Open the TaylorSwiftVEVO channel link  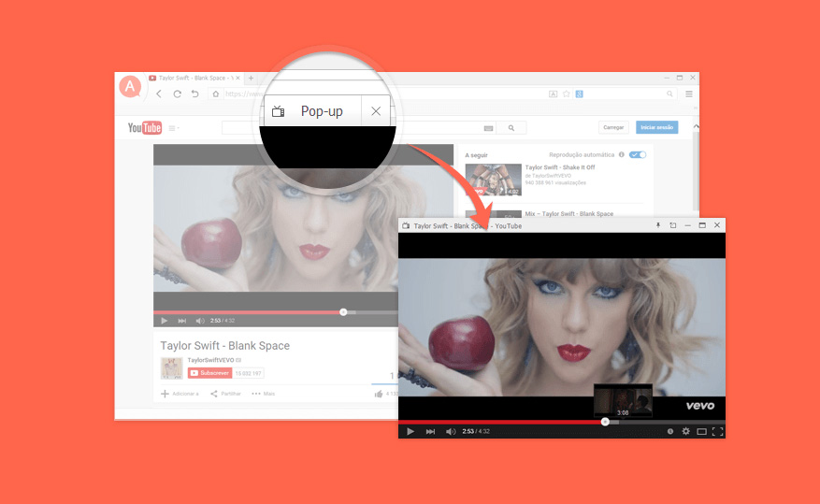pyautogui.click(x=210, y=360)
